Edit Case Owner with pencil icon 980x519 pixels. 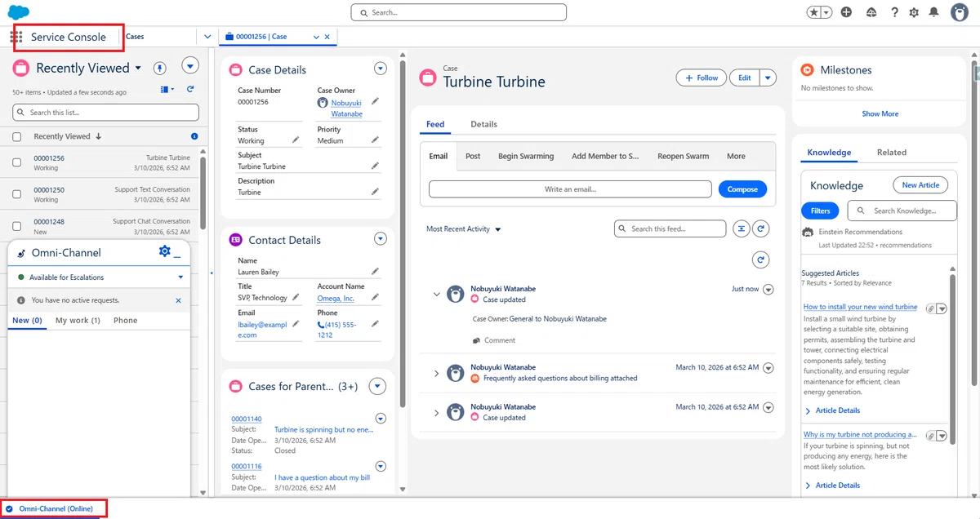point(375,101)
